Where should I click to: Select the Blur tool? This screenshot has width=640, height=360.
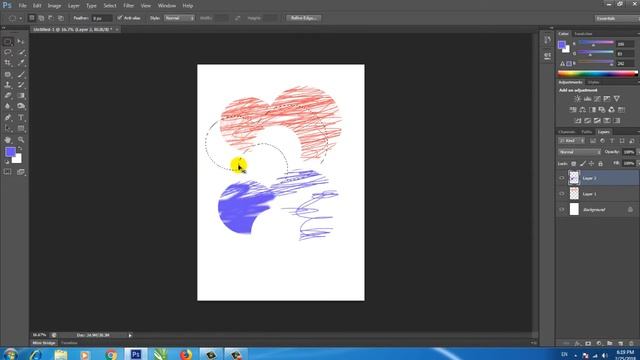point(8,106)
